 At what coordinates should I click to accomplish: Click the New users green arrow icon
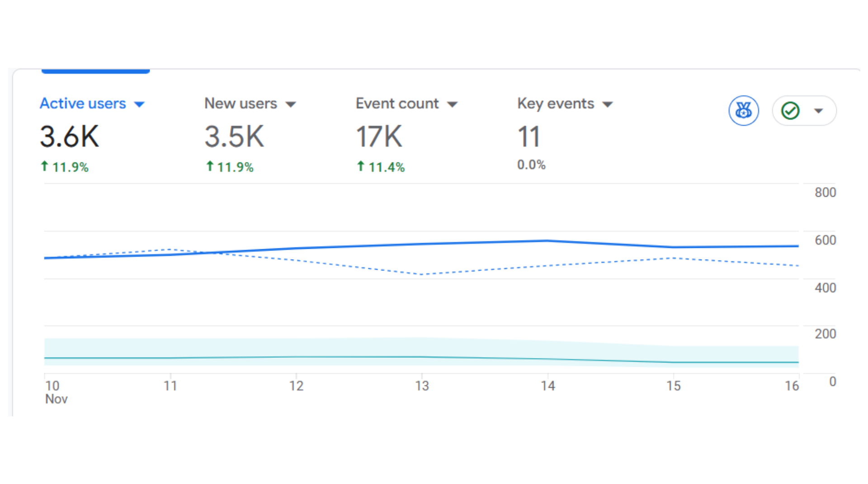point(209,166)
